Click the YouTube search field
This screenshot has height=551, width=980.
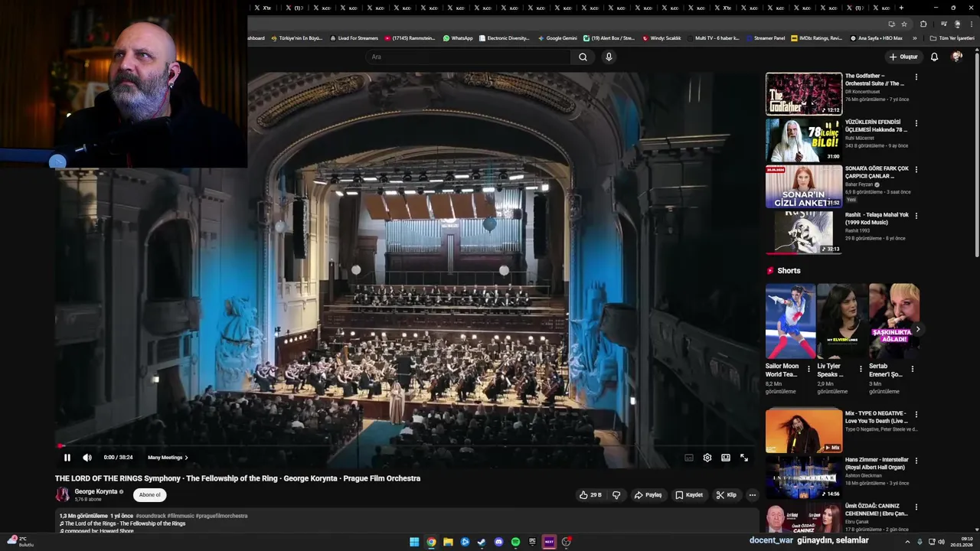tap(469, 57)
